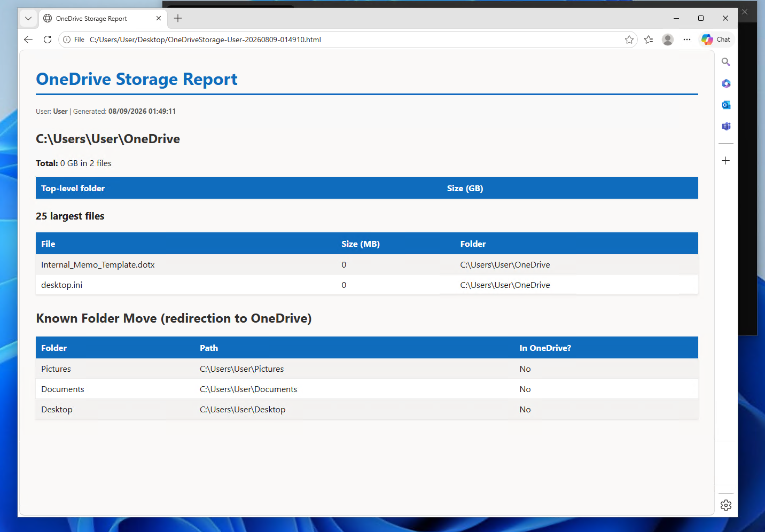This screenshot has height=532, width=765.
Task: Open the sidebar search tool
Action: (726, 62)
